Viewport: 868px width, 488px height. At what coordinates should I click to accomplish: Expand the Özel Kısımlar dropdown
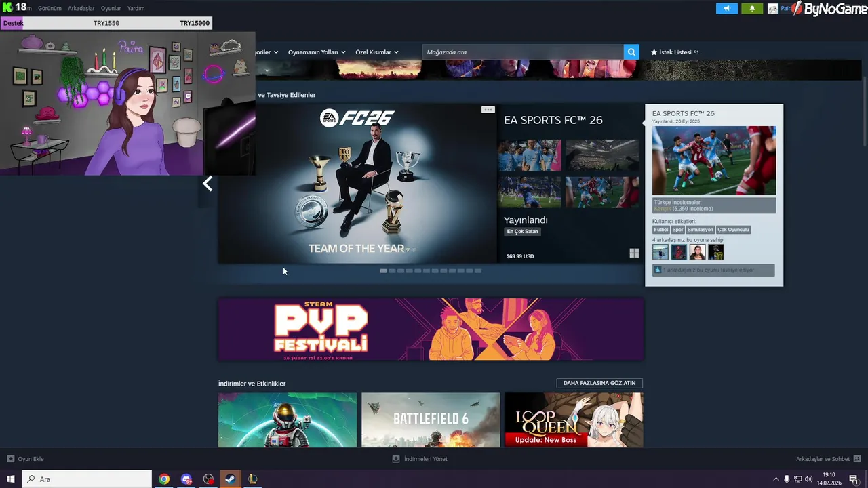click(x=377, y=52)
